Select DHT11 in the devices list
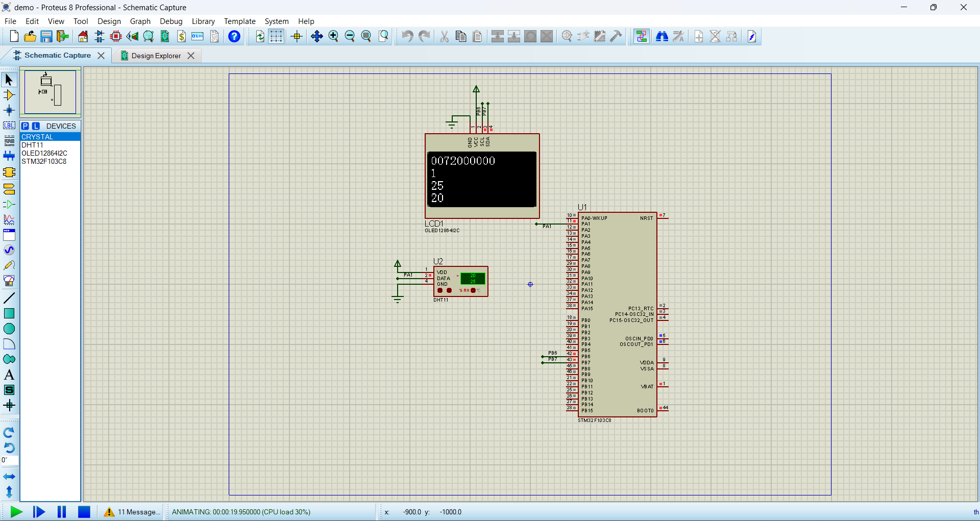The image size is (980, 521). [32, 145]
